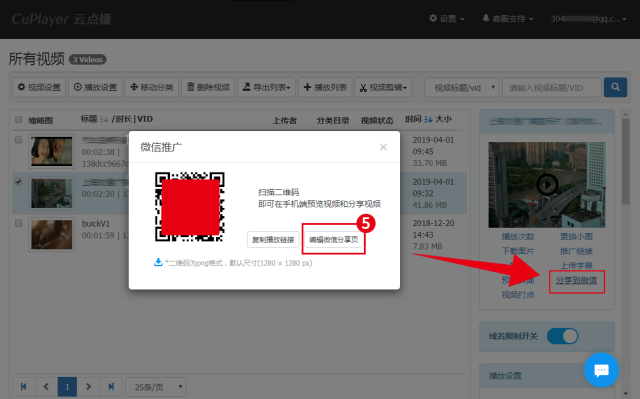This screenshot has height=399, width=640.
Task: Play the video preview in side panel
Action: (547, 185)
